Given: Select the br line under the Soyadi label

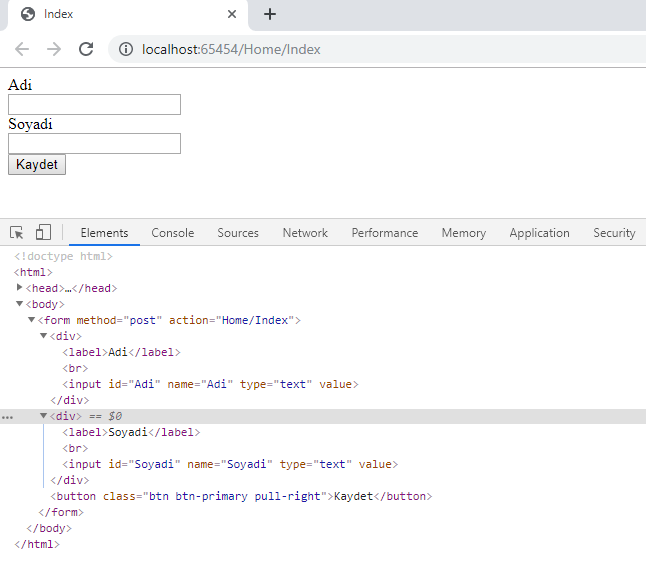Looking at the screenshot, I should tap(75, 448).
